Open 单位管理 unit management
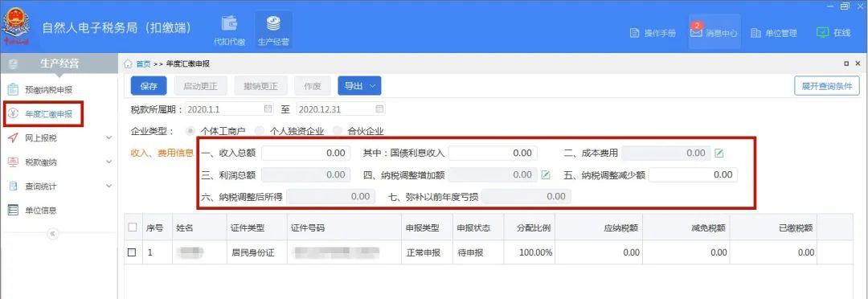The width and height of the screenshot is (868, 299). 774,33
